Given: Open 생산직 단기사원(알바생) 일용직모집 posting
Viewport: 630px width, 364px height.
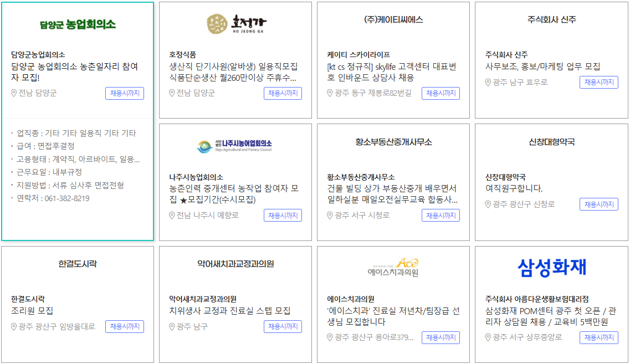Looking at the screenshot, I should [233, 72].
